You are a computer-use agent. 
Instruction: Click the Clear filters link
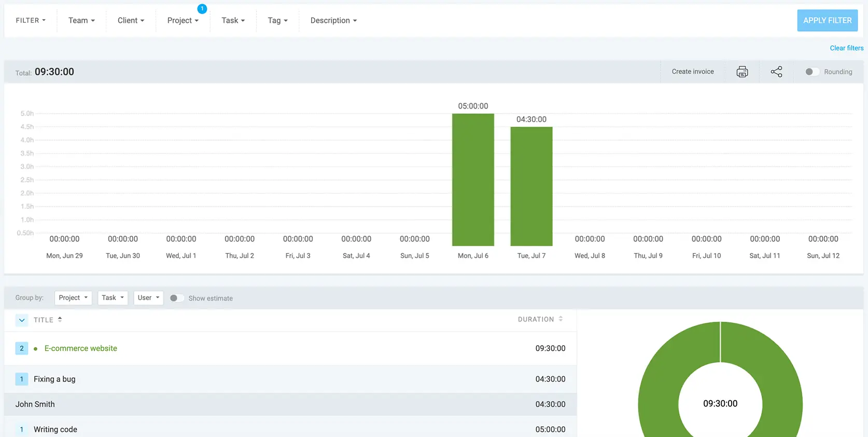click(x=847, y=48)
